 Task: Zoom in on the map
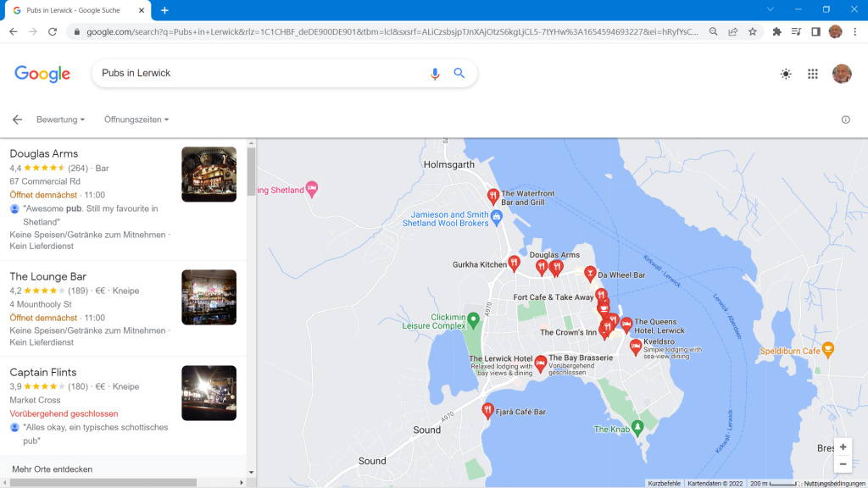coord(842,446)
